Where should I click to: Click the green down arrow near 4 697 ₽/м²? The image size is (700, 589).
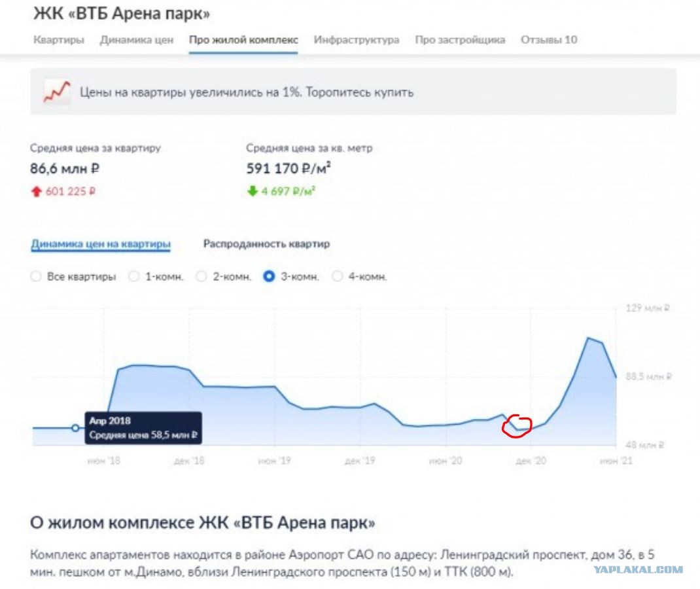pos(253,191)
